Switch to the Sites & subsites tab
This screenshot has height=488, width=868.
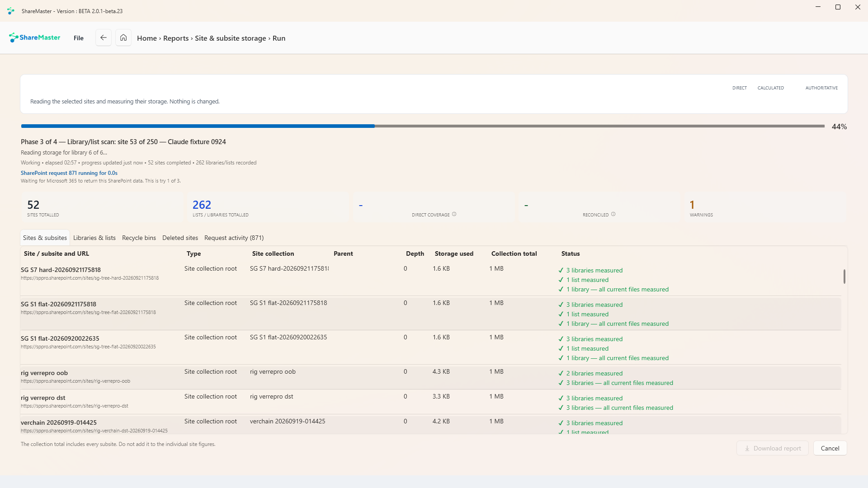45,238
